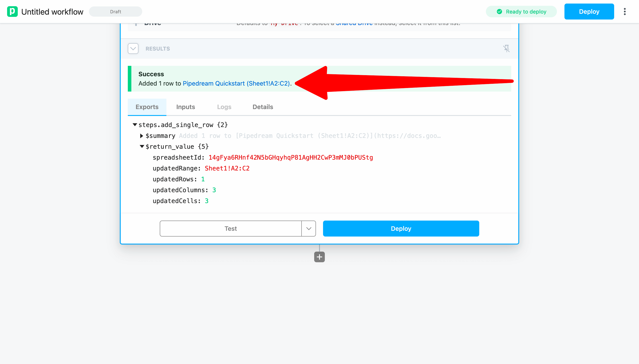
Task: Collapse the $return_value node
Action: coord(142,147)
